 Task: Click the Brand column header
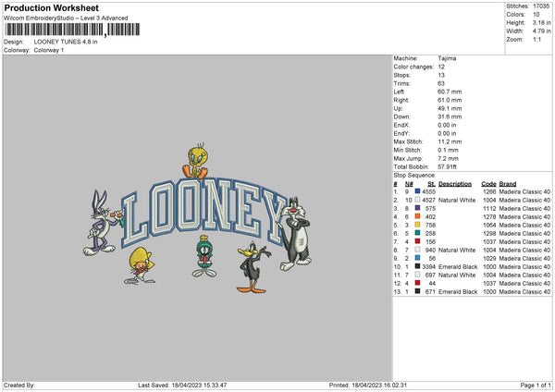pos(508,184)
